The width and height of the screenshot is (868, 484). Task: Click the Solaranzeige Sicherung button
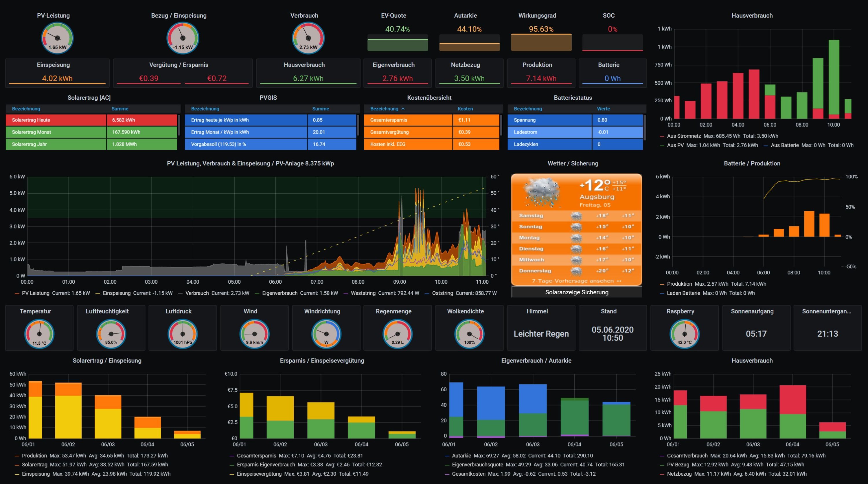(577, 292)
